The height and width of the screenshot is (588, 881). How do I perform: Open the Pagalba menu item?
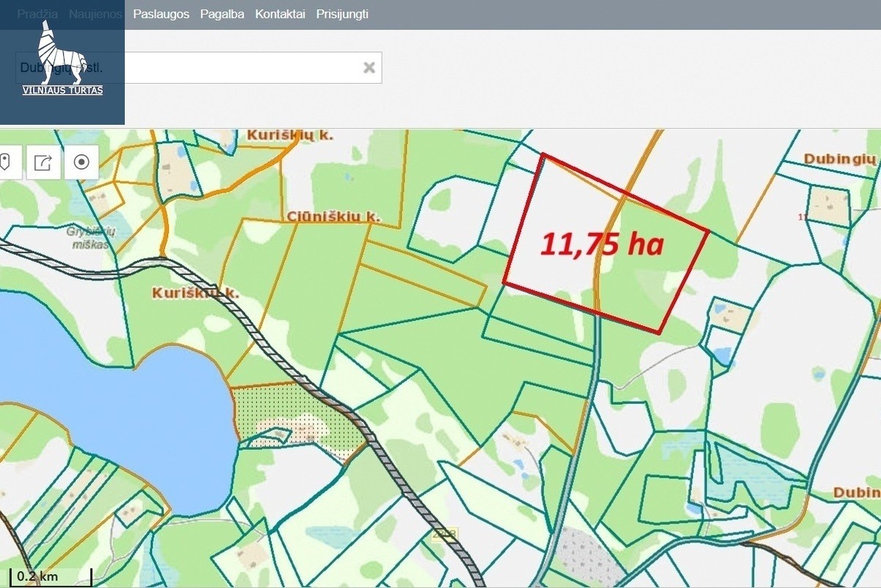click(x=222, y=14)
